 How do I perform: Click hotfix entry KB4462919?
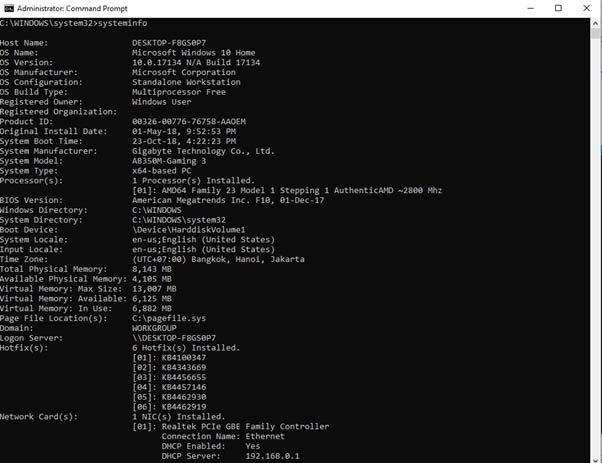184,407
